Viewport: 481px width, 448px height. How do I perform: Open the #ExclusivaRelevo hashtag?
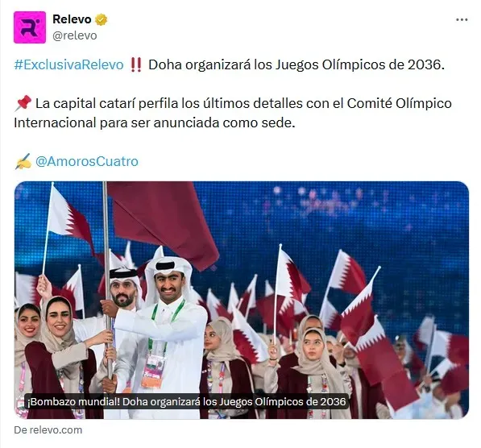pos(68,64)
